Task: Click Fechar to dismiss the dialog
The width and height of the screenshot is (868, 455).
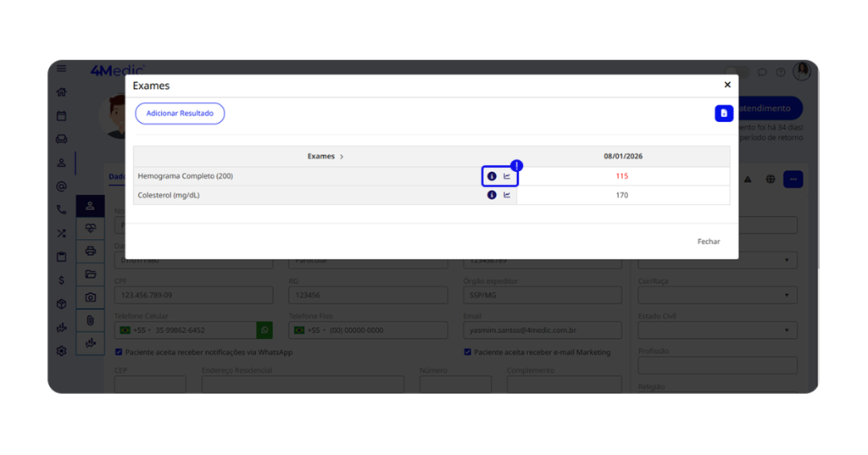Action: point(708,241)
